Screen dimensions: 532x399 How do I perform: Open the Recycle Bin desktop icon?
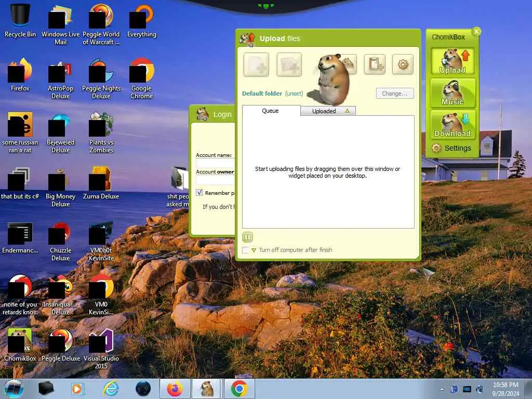(20, 20)
